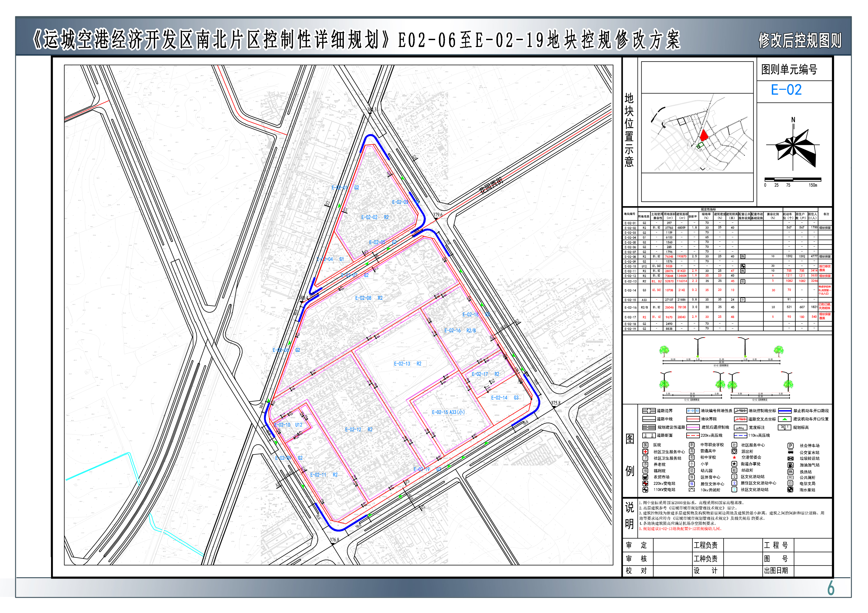This screenshot has width=868, height=613.
Task: Select the 医院 hospital legend icon
Action: click(646, 445)
